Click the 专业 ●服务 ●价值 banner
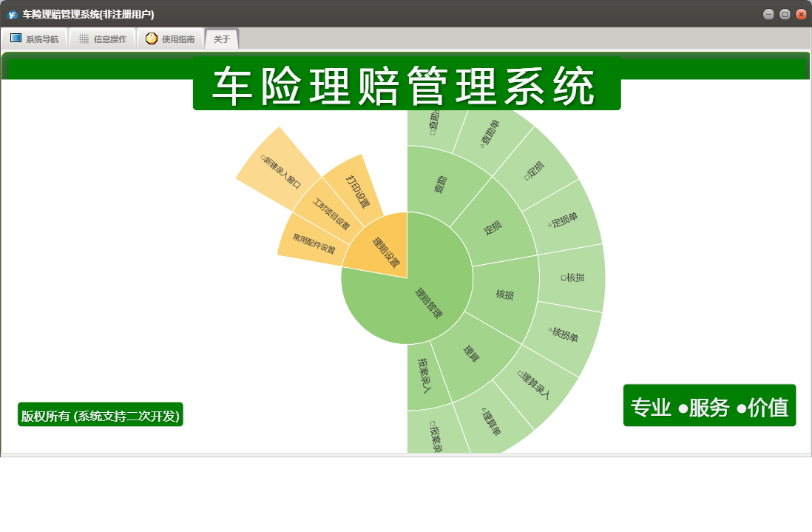This screenshot has height=532, width=812. (709, 406)
